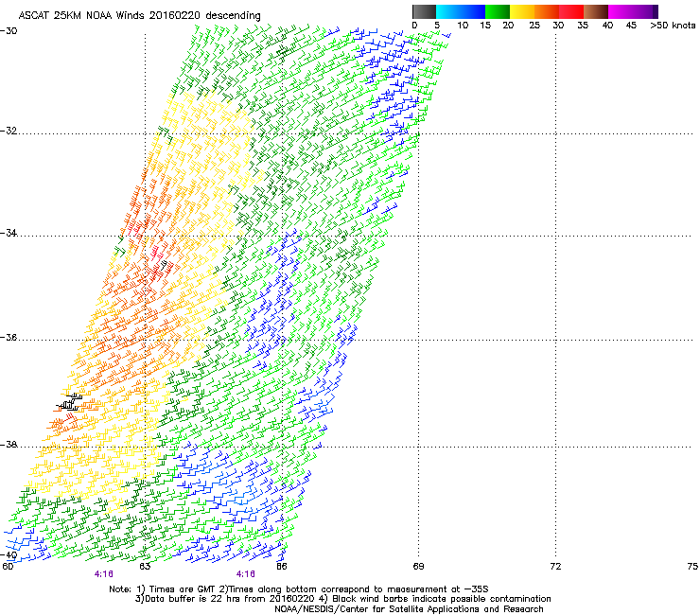Click the brown 35-40 knots legend swatch

pos(596,11)
